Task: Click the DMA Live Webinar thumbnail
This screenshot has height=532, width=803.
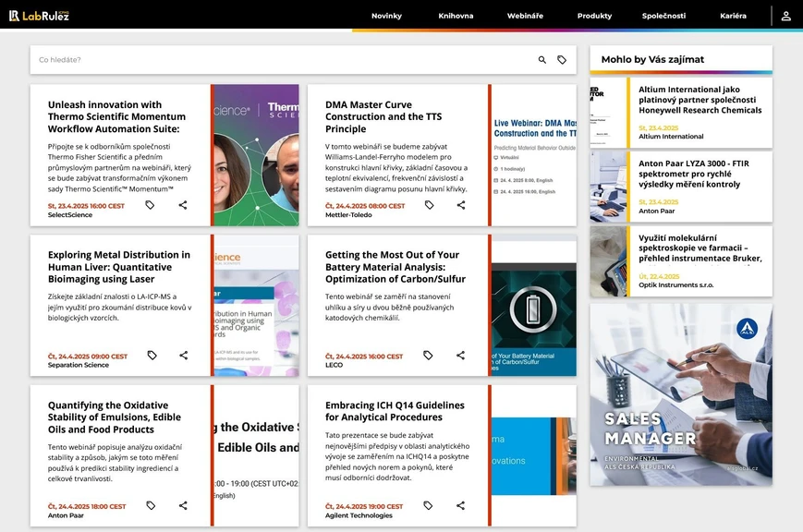Action: click(533, 155)
